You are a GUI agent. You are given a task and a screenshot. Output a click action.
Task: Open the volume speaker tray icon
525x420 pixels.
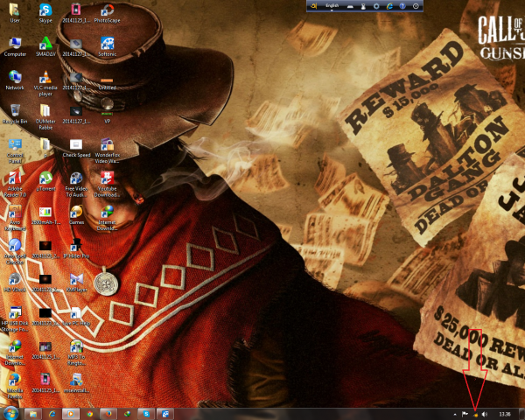coord(485,414)
